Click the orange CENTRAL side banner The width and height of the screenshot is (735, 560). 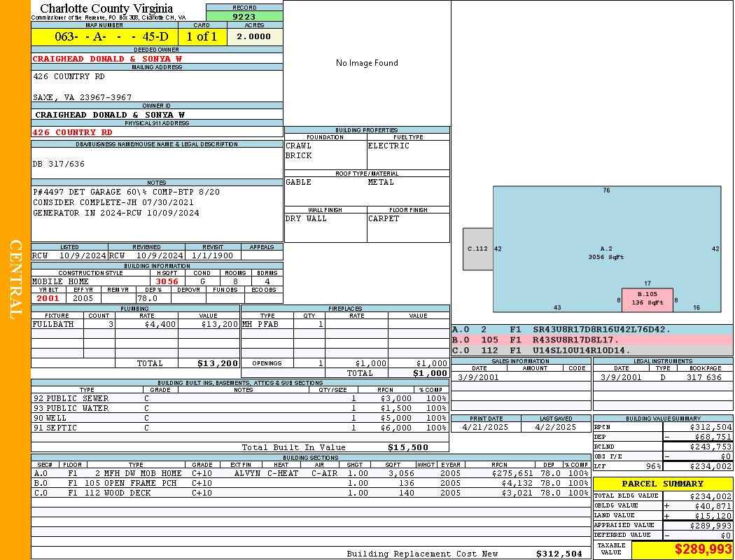(15, 280)
